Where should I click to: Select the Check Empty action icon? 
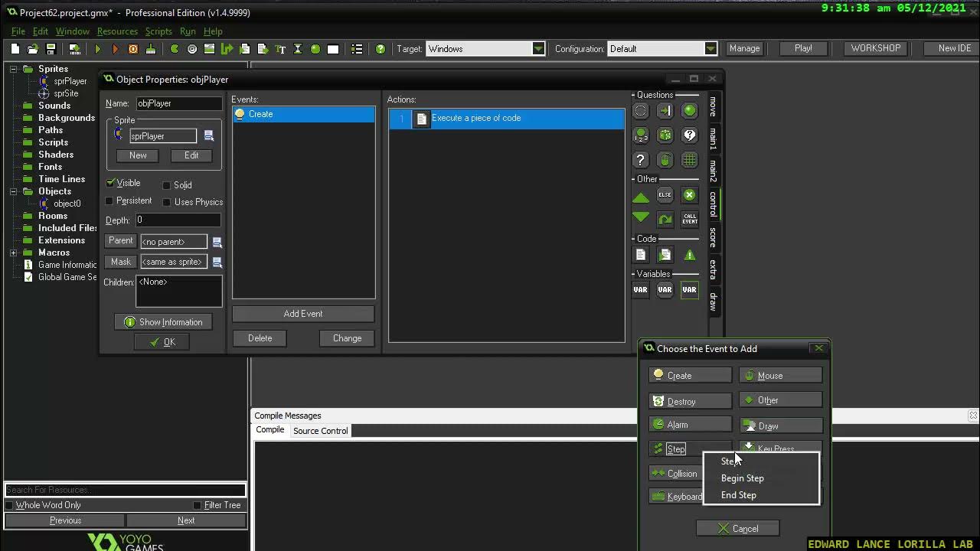click(641, 111)
